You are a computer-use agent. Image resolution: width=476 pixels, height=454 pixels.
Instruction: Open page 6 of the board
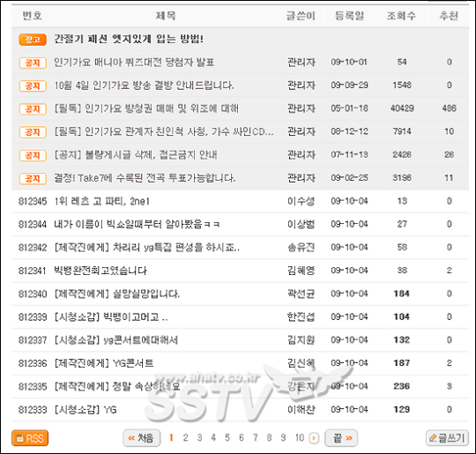[x=241, y=437]
